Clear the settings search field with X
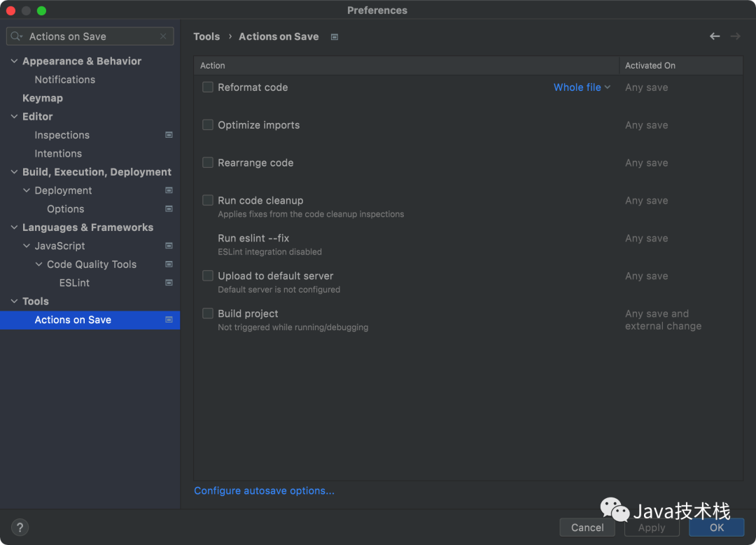The height and width of the screenshot is (545, 756). click(x=163, y=36)
